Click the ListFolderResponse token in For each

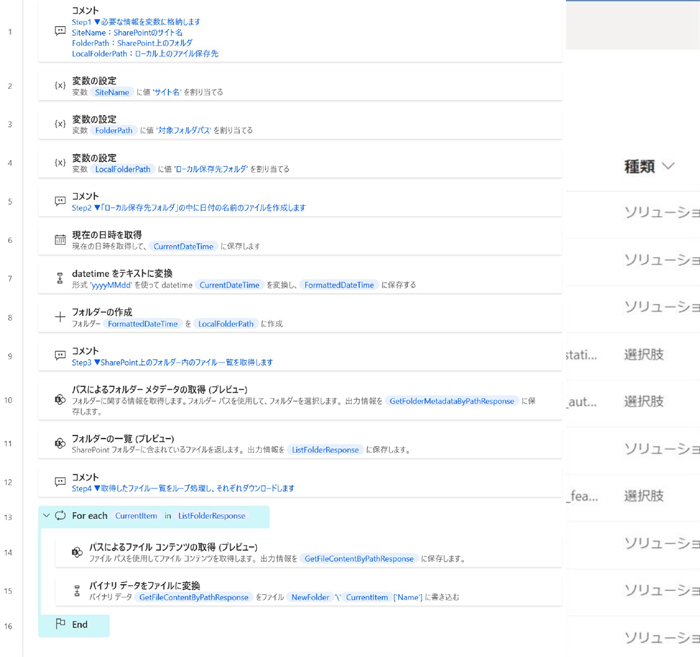click(x=211, y=516)
